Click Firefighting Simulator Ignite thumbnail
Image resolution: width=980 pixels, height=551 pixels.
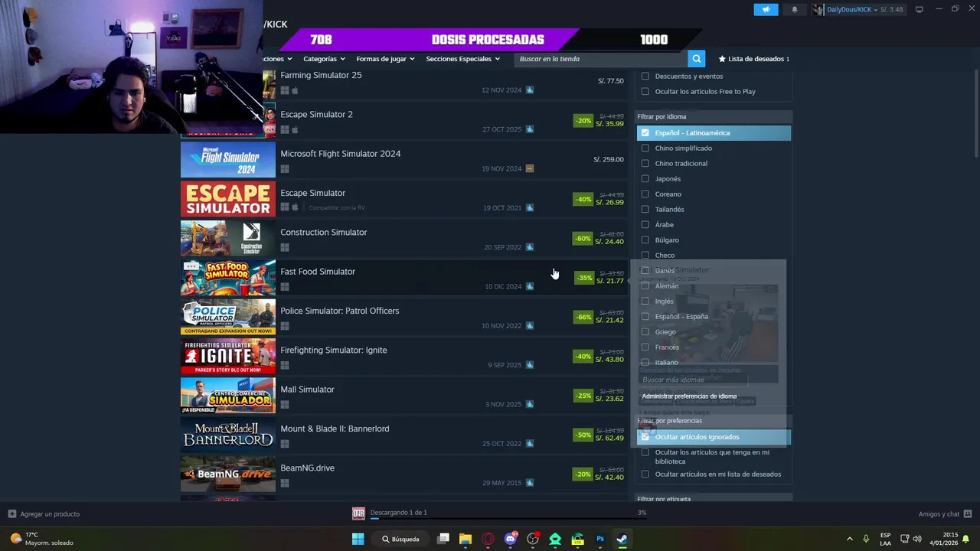coord(228,356)
